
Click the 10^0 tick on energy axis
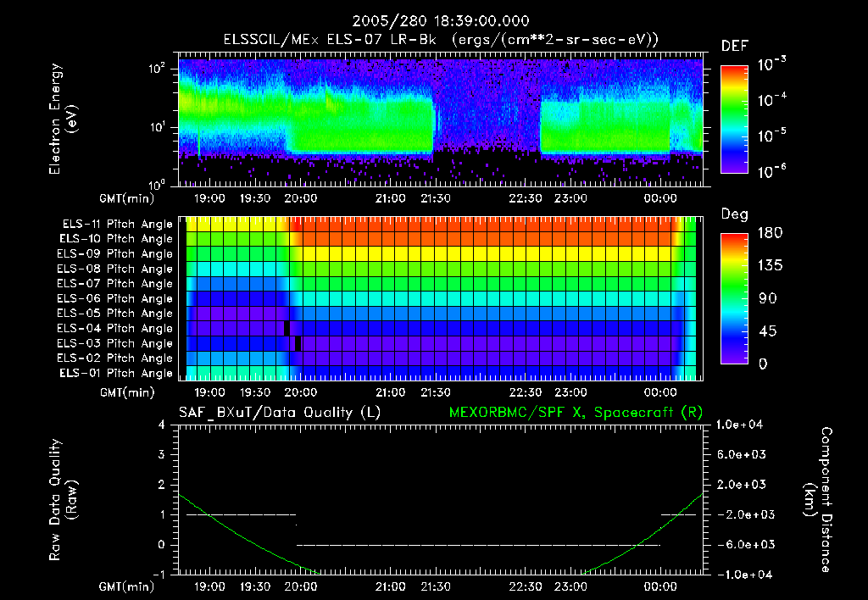click(x=157, y=186)
